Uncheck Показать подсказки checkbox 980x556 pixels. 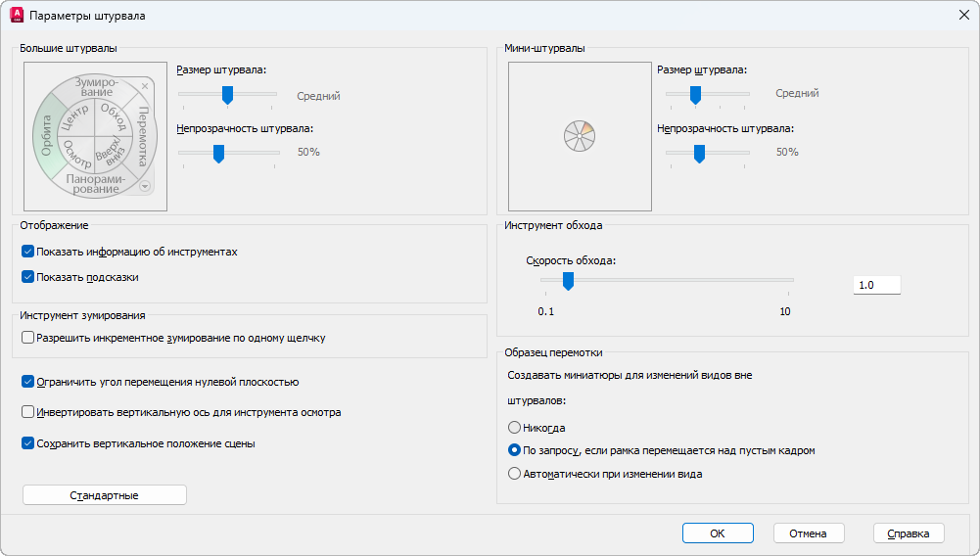pos(27,277)
